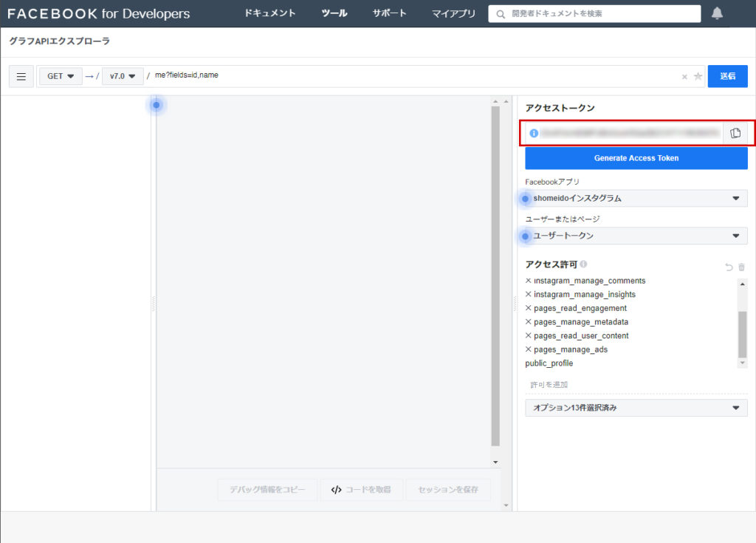
Task: Expand the v7.0 API version dropdown
Action: pyautogui.click(x=123, y=76)
